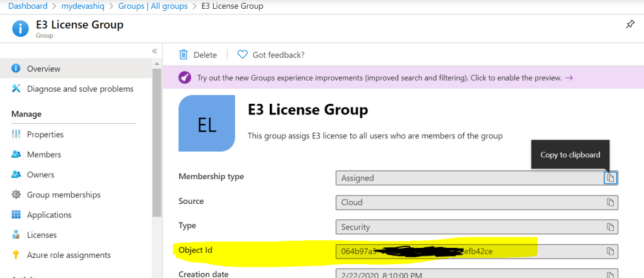Open Applications in sidebar
This screenshot has height=278, width=644.
click(x=49, y=214)
